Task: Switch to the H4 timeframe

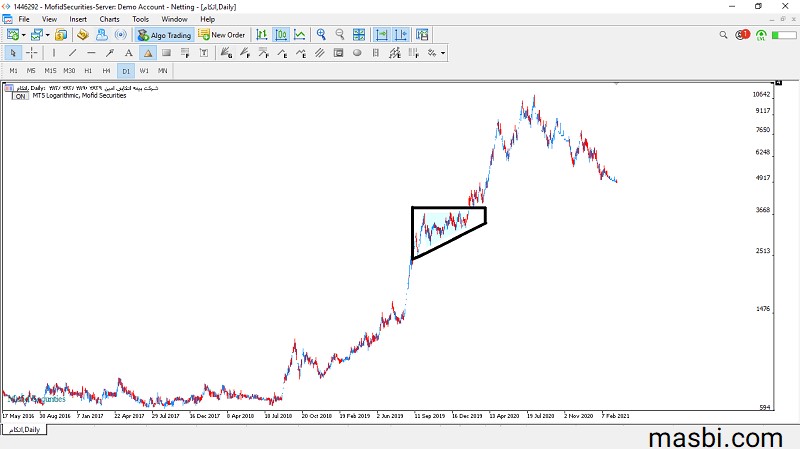Action: pos(107,71)
